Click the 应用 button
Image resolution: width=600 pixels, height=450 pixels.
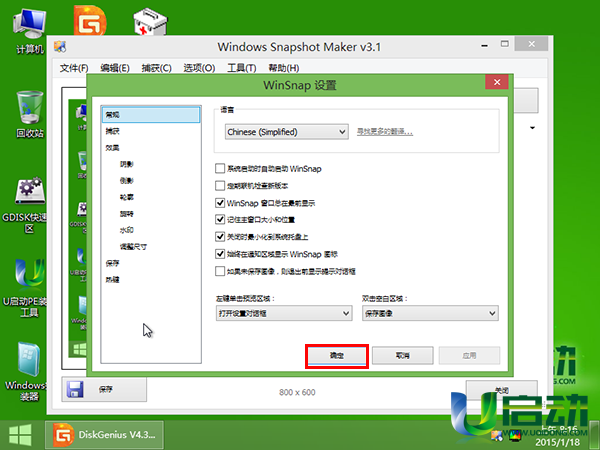pyautogui.click(x=469, y=355)
